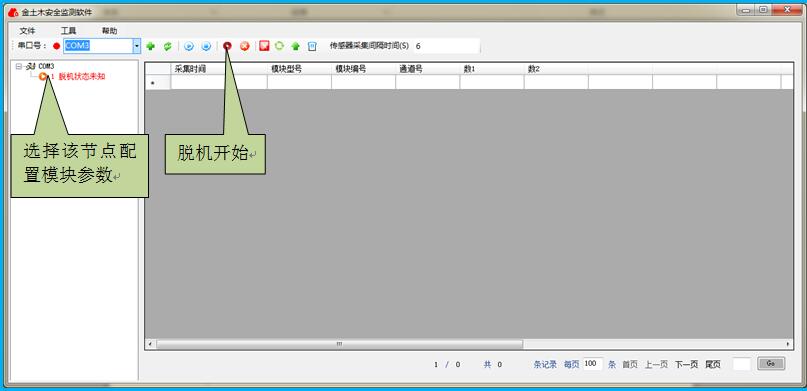Screen dimensions: 807x391
Task: Click the sensor interval time field
Action: click(446, 46)
